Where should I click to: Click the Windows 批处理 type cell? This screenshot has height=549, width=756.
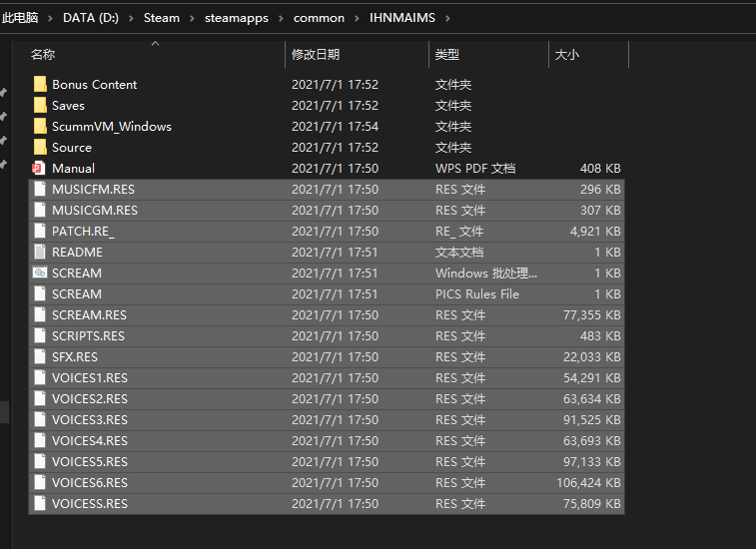(486, 273)
